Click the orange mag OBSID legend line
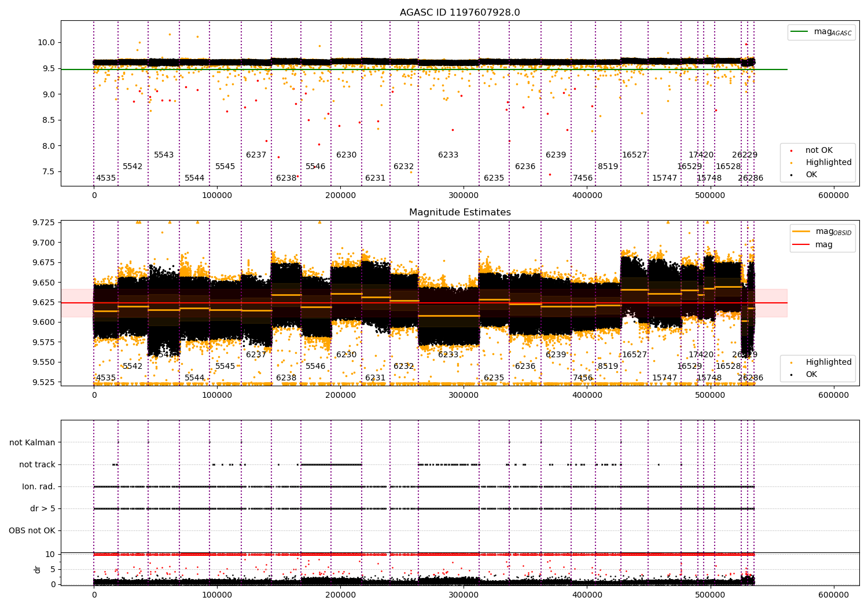The height and width of the screenshot is (608, 868). pyautogui.click(x=802, y=232)
